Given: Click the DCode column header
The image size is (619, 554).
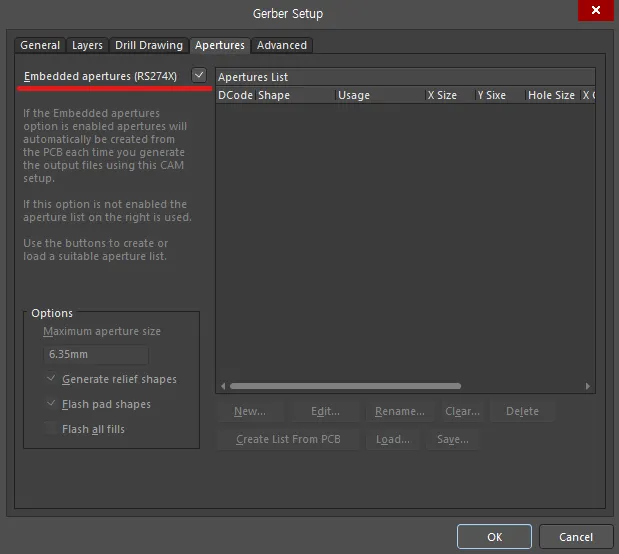Looking at the screenshot, I should (236, 95).
